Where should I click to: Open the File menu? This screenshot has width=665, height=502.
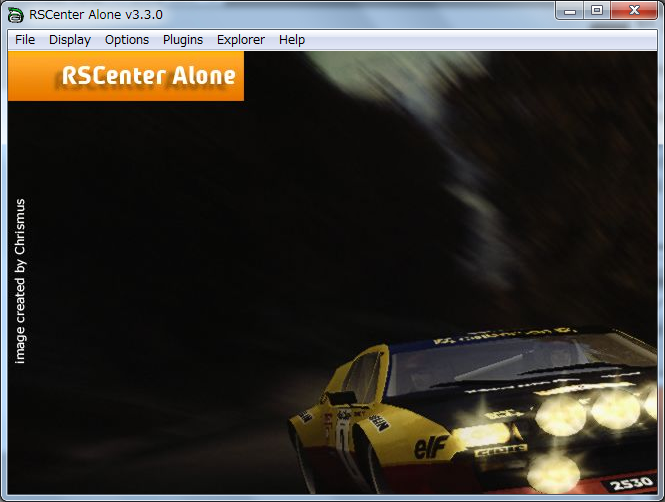tap(25, 40)
